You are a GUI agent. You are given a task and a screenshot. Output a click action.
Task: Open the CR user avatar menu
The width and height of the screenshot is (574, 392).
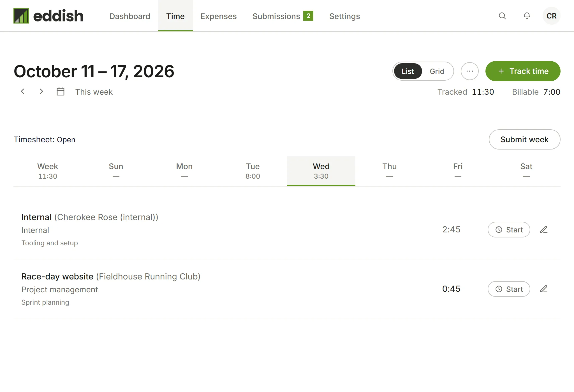click(x=551, y=16)
